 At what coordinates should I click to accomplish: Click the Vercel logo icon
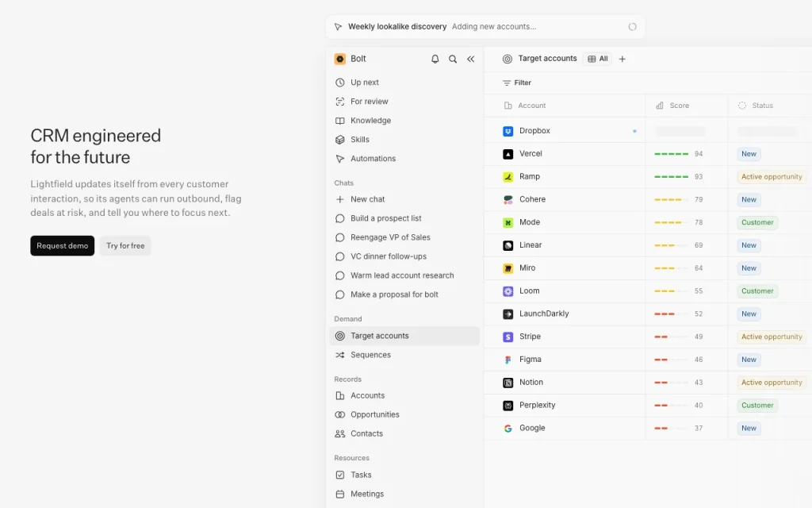click(x=508, y=154)
